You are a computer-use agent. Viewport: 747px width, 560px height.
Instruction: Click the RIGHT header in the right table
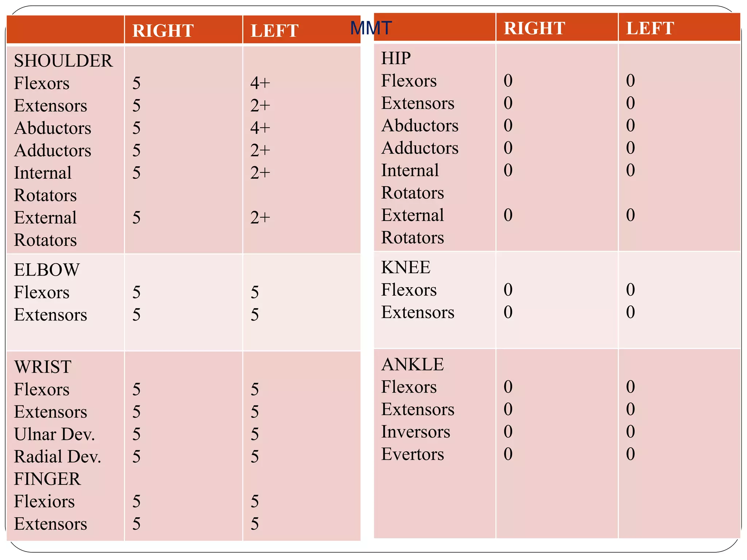(534, 28)
